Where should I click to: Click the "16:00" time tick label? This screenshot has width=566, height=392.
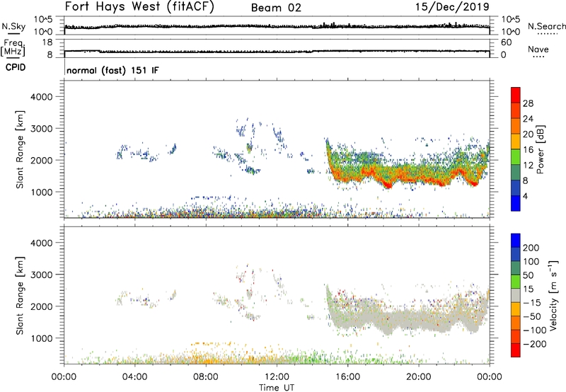pos(347,377)
